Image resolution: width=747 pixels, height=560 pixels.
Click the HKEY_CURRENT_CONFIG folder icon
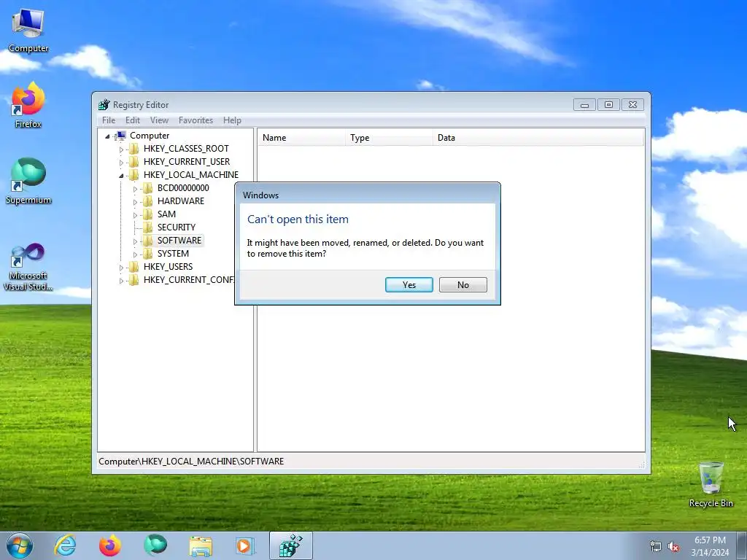click(134, 279)
